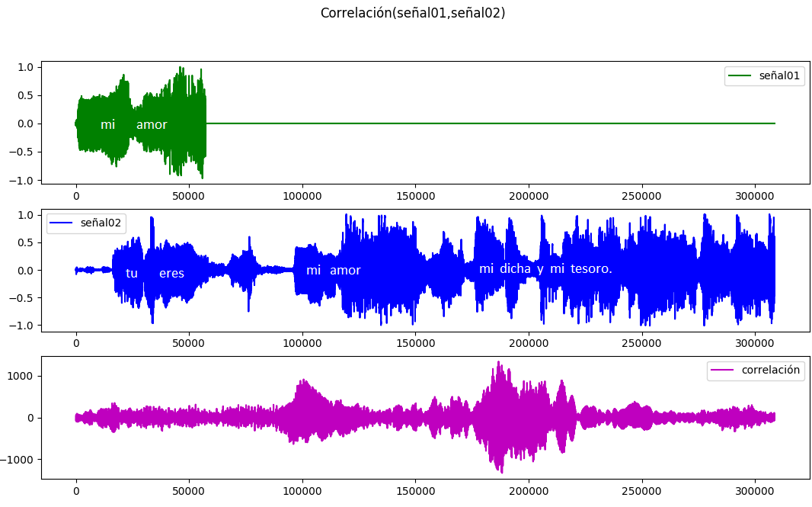The height and width of the screenshot is (507, 812).
Task: Select the señal02 legend label
Action: pyautogui.click(x=102, y=223)
